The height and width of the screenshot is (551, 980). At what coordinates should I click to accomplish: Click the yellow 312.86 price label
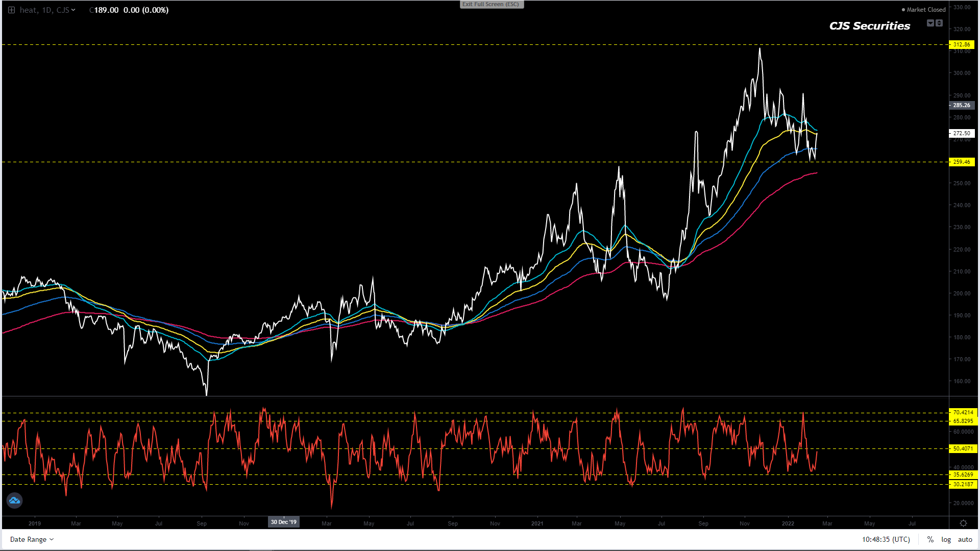tap(962, 44)
